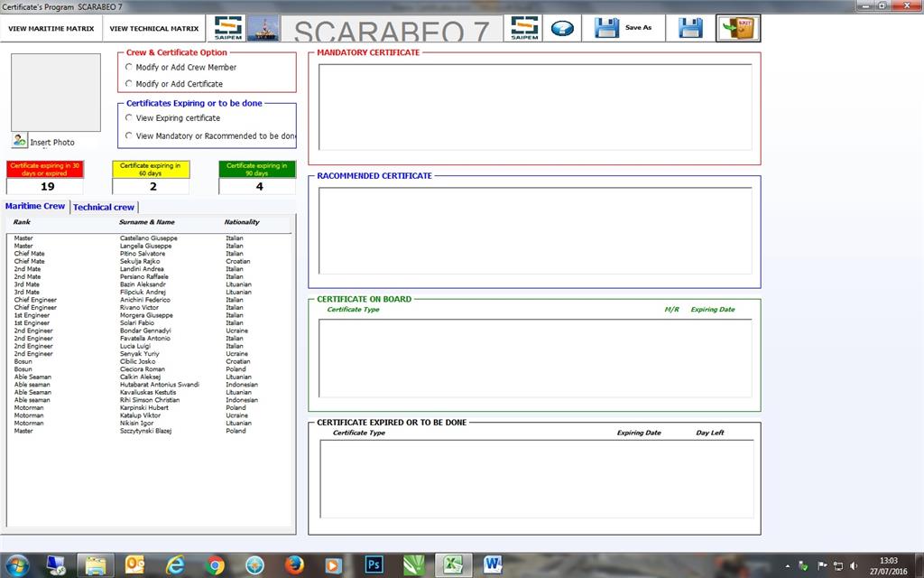Open the media player taskbar icon

(334, 565)
